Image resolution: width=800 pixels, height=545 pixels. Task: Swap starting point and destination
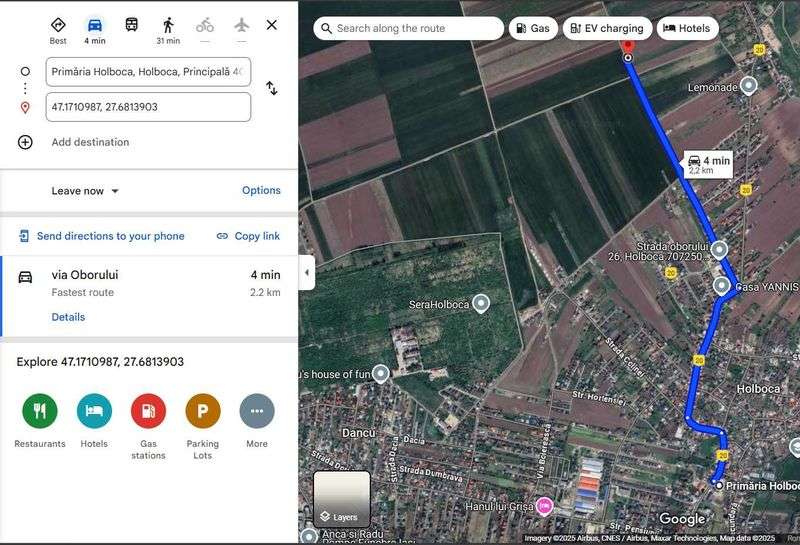tap(272, 88)
